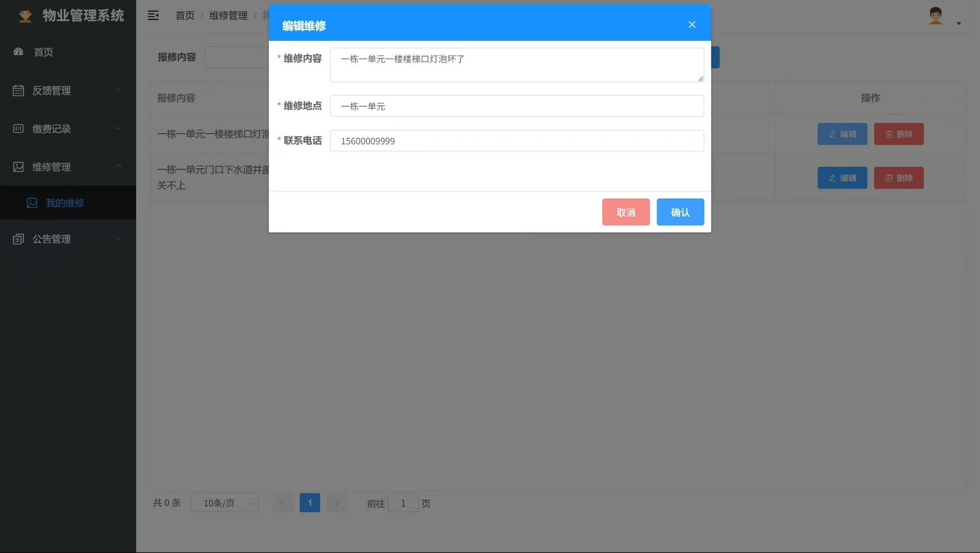This screenshot has height=553, width=980.
Task: Click the picture icon beside 维修管理
Action: (x=18, y=167)
